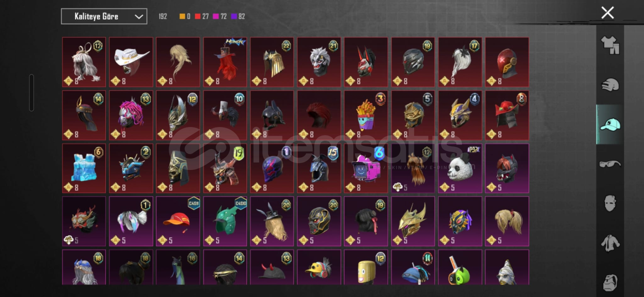The height and width of the screenshot is (297, 644).
Task: Expand the Kaliteye Göre sort dropdown
Action: tap(104, 16)
